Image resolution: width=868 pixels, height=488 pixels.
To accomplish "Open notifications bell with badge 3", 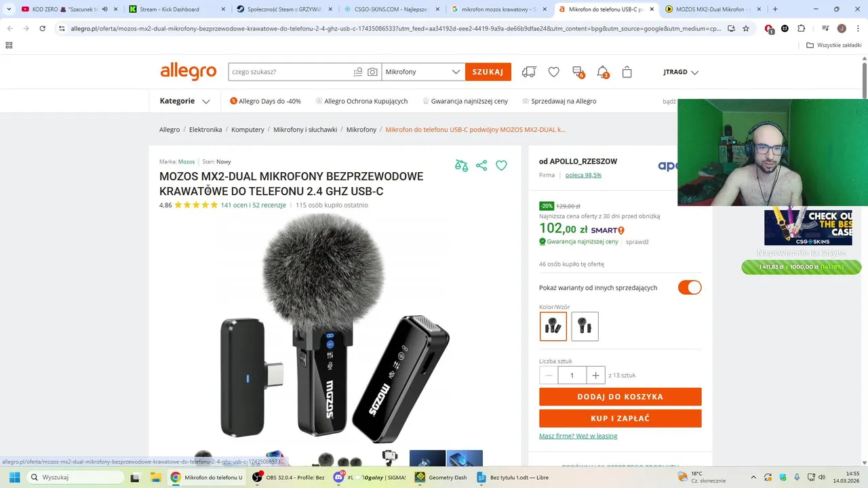I will point(602,72).
